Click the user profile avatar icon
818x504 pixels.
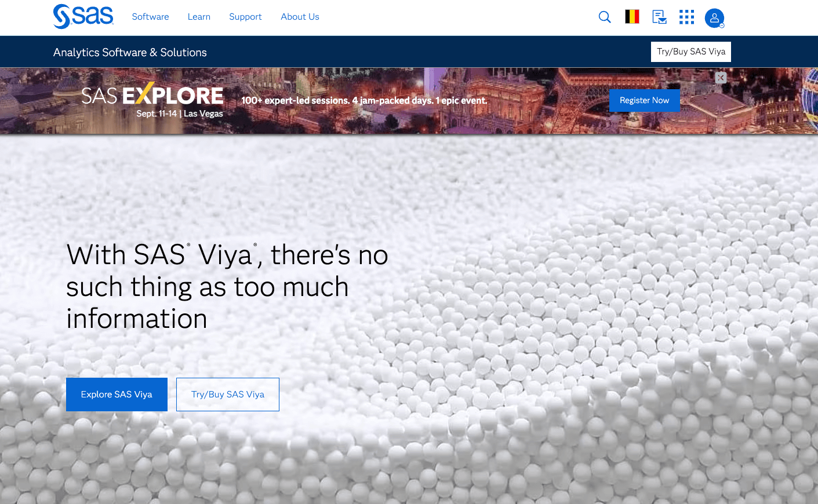point(714,18)
